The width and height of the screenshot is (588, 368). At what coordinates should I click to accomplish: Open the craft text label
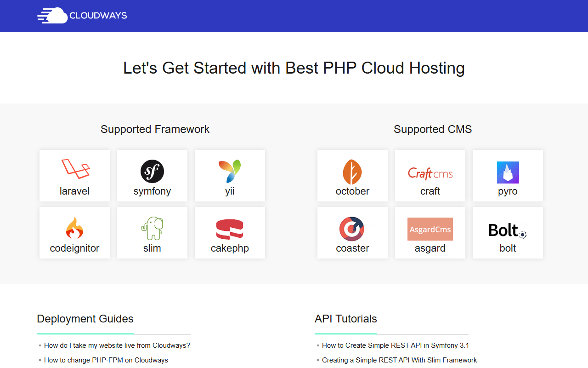[x=430, y=191]
